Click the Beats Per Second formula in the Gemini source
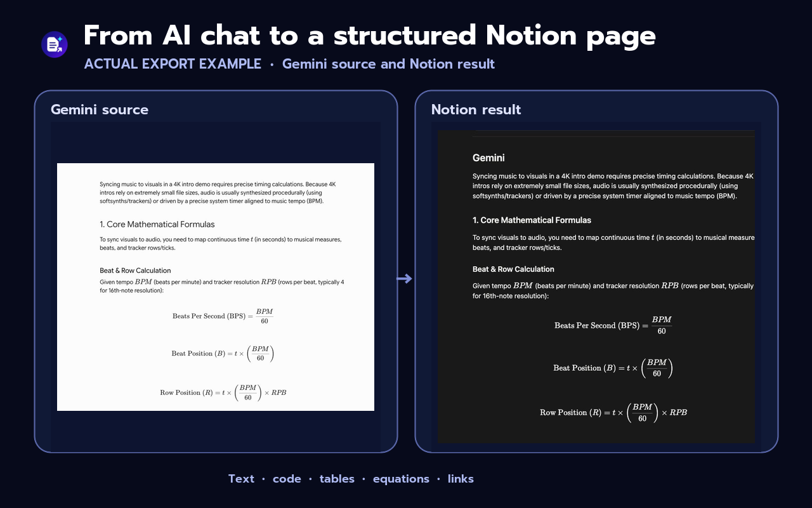812x508 pixels. [x=223, y=316]
